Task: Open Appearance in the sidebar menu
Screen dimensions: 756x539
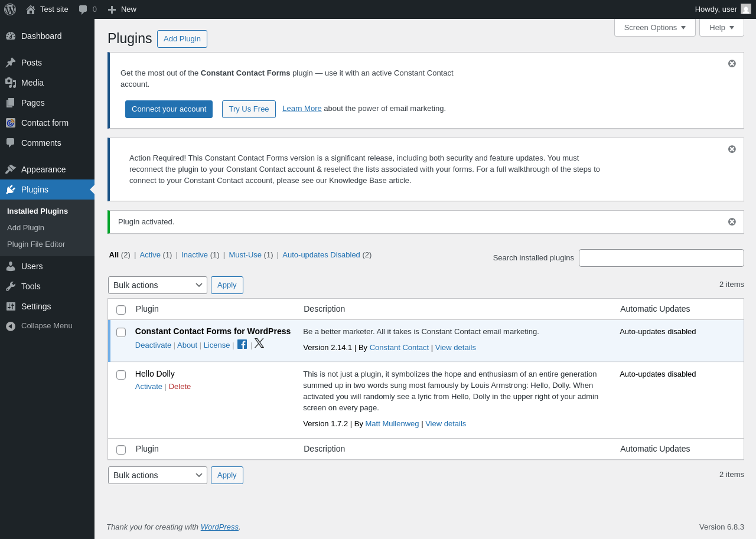Action: pyautogui.click(x=43, y=169)
